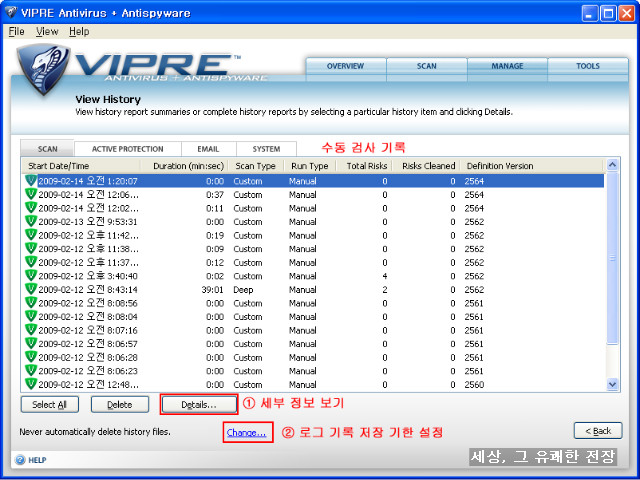This screenshot has width=640, height=480.
Task: Sort by Run Type column header
Action: coord(310,166)
